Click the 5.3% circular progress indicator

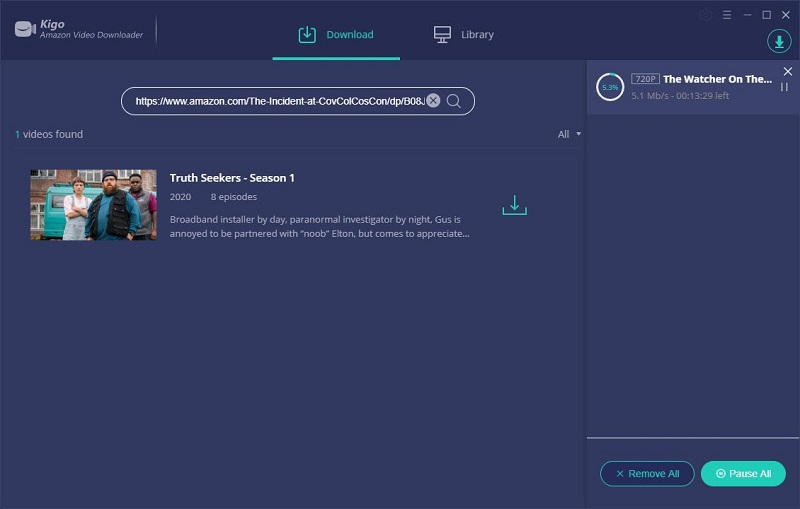point(610,87)
